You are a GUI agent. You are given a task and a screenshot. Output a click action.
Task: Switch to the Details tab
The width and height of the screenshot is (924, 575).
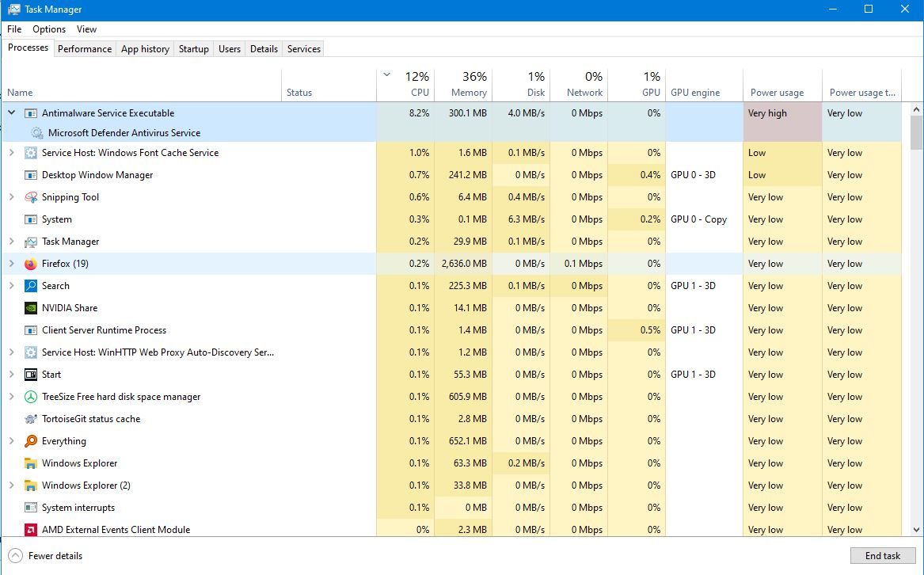[264, 49]
